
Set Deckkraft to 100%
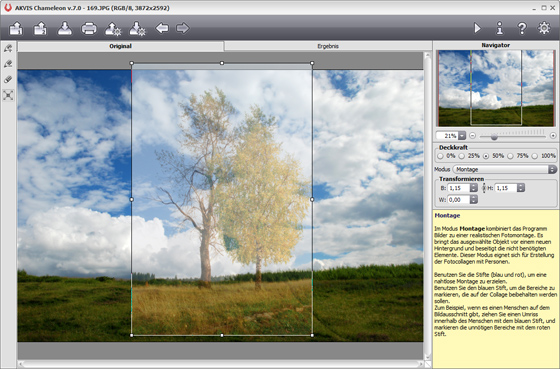point(535,156)
